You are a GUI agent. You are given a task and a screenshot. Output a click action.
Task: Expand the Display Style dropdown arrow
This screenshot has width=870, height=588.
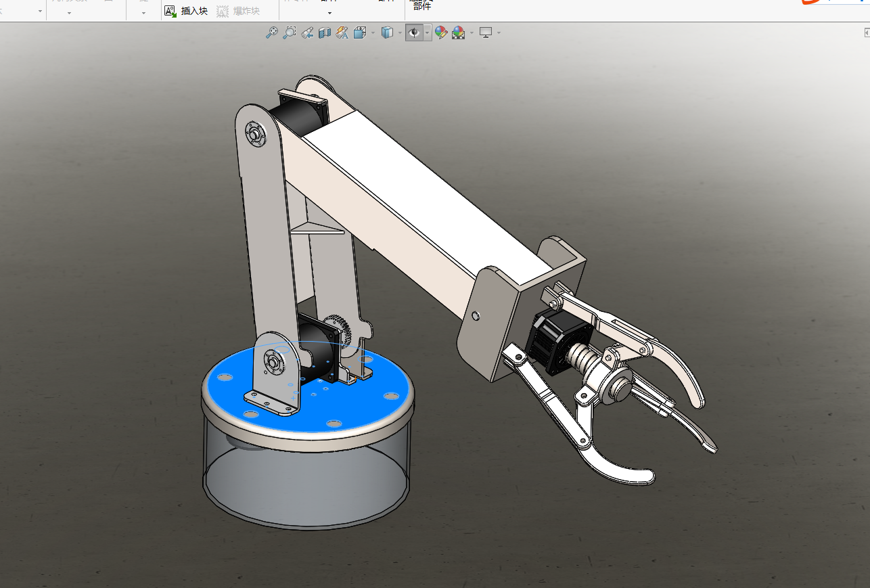click(400, 33)
